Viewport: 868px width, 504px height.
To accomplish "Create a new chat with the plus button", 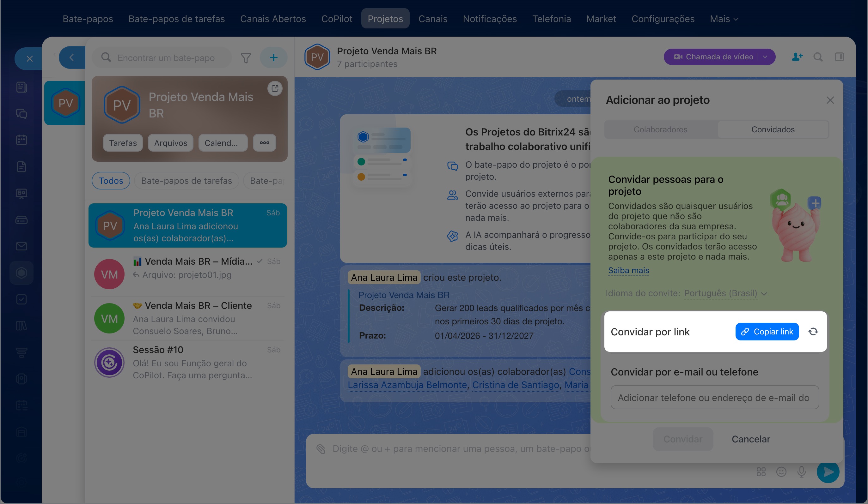I will (x=273, y=57).
